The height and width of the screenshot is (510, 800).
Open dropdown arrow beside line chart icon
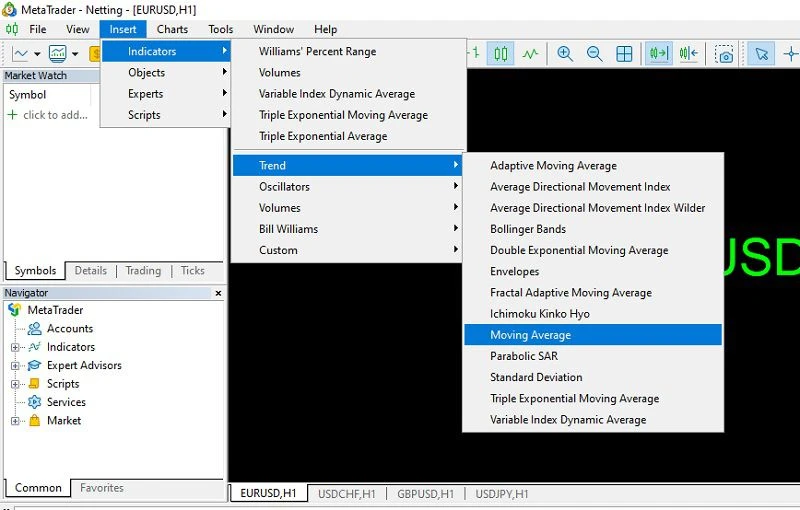(x=37, y=54)
